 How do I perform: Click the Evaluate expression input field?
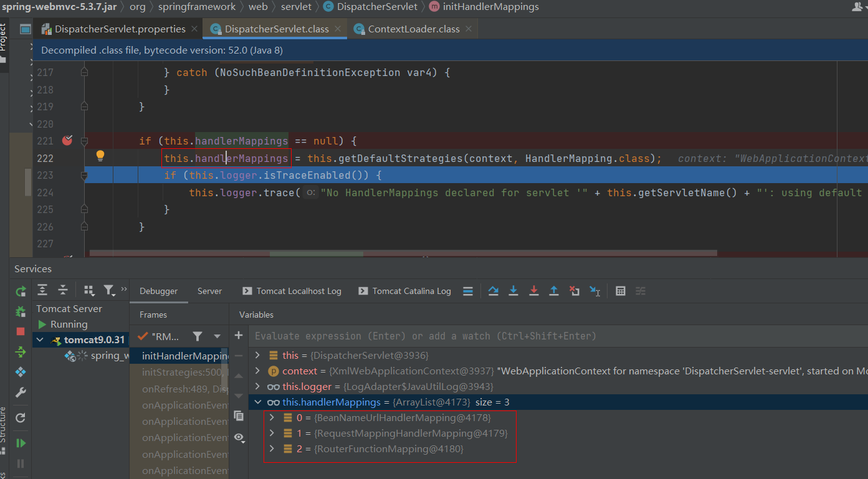pos(558,336)
